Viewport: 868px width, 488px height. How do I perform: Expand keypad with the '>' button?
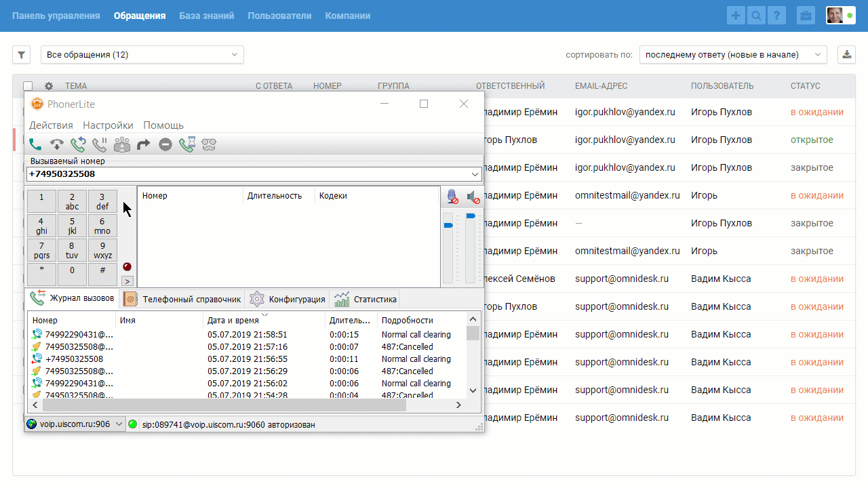coord(127,281)
